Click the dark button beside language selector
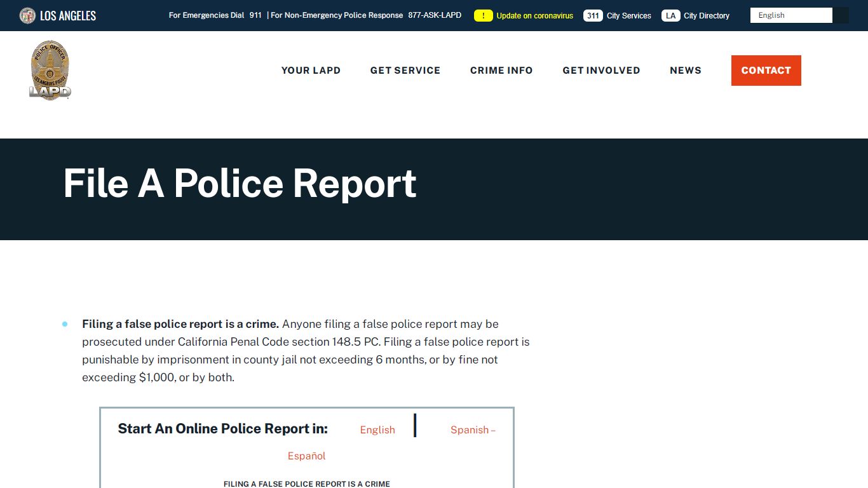The image size is (868, 488). click(841, 15)
